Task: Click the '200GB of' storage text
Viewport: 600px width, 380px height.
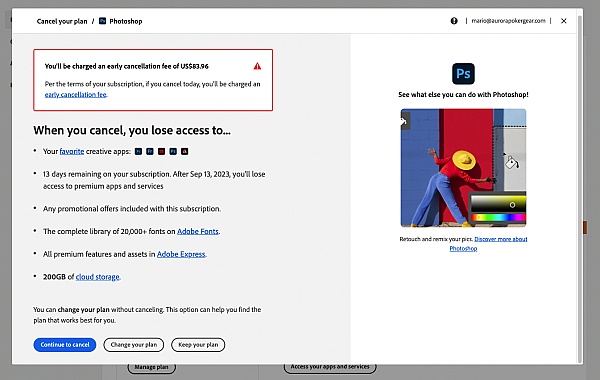Action: coord(58,277)
